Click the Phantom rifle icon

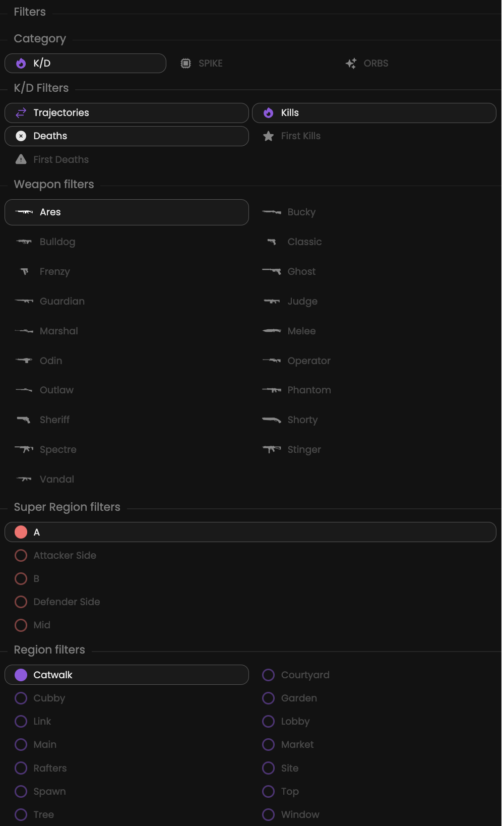pos(272,390)
